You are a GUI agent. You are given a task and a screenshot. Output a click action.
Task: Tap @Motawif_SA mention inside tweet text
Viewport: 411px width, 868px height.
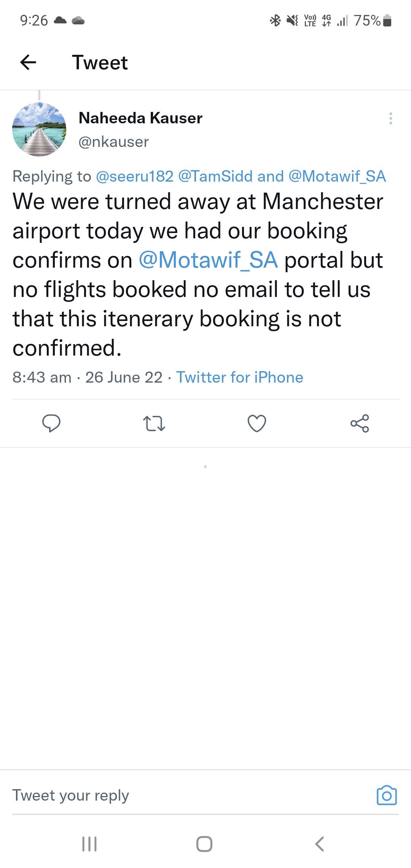(x=208, y=260)
